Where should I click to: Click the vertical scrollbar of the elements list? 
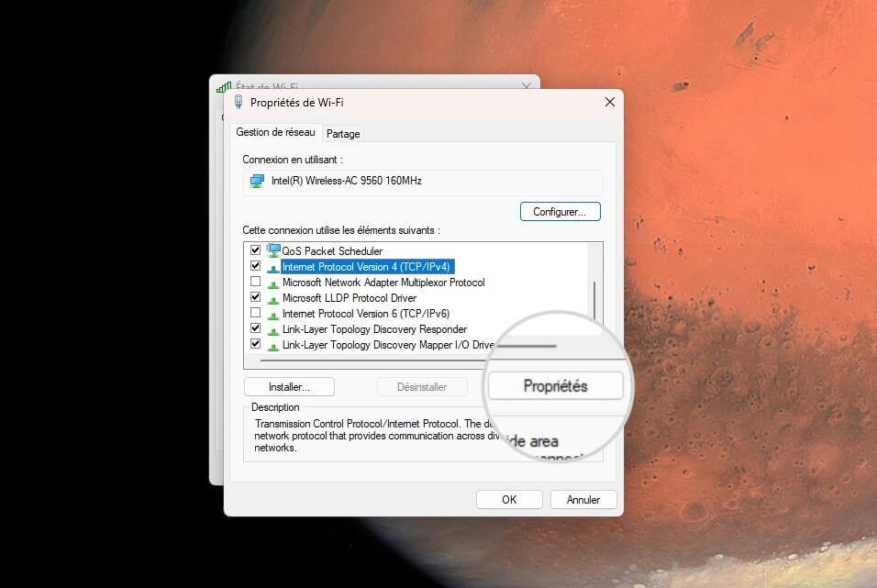tap(594, 301)
